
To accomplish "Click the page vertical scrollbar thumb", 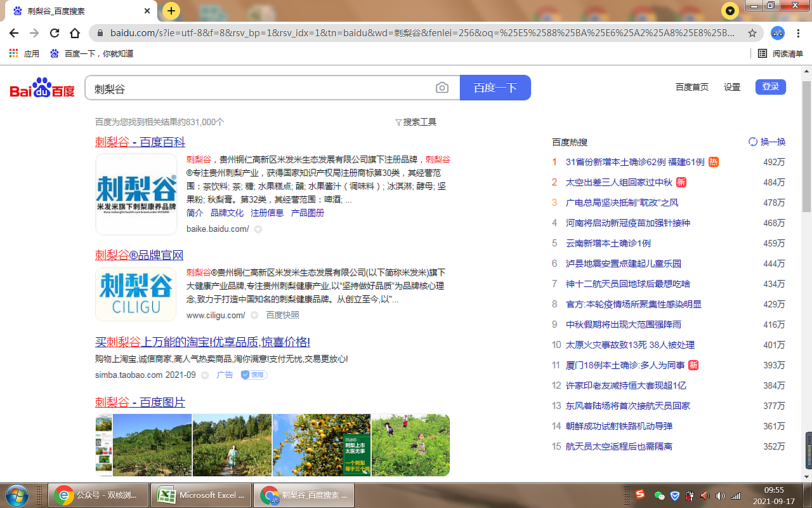I will pyautogui.click(x=807, y=147).
